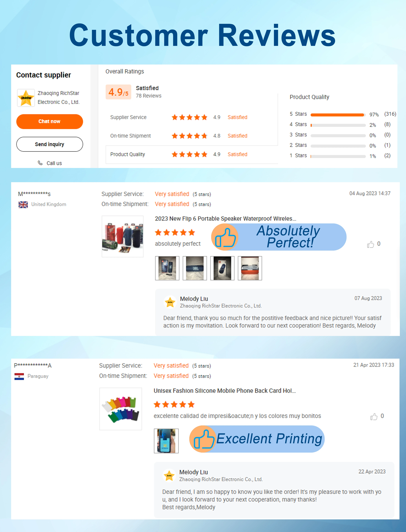Click the Paraguay flag icon
406x532 pixels.
(19, 376)
